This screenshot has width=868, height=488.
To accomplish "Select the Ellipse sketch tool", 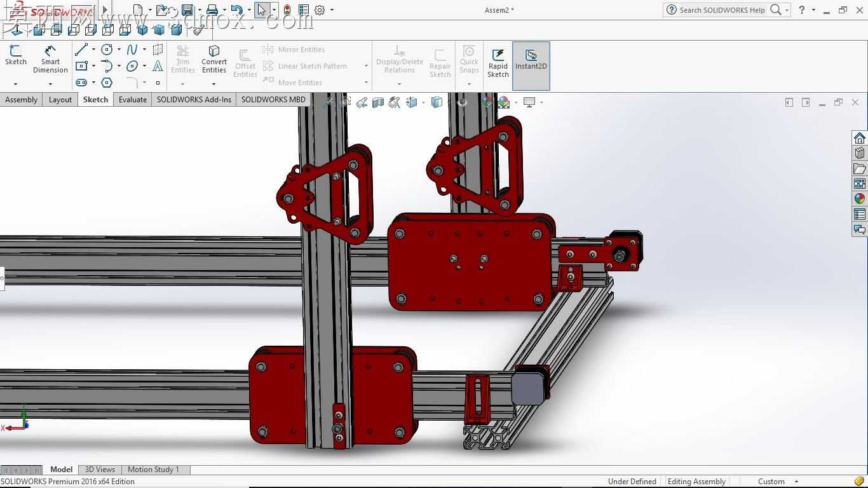I will pyautogui.click(x=132, y=66).
